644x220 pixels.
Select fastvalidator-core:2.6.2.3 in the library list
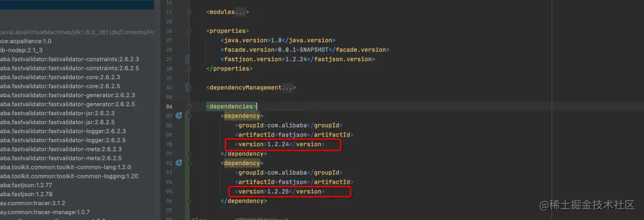60,77
